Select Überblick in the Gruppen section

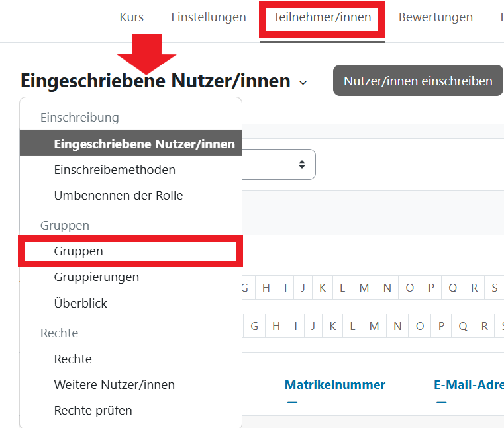tap(81, 304)
